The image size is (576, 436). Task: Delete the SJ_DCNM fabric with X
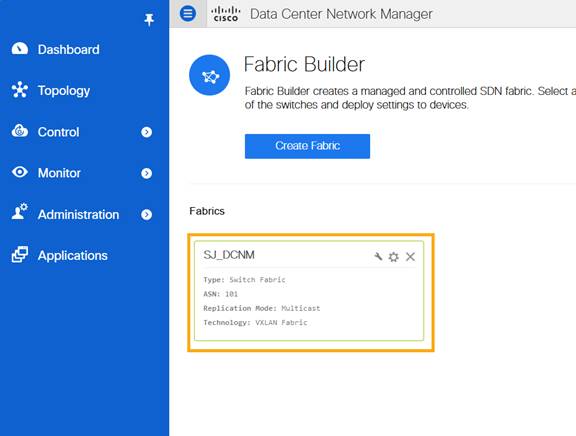point(410,257)
